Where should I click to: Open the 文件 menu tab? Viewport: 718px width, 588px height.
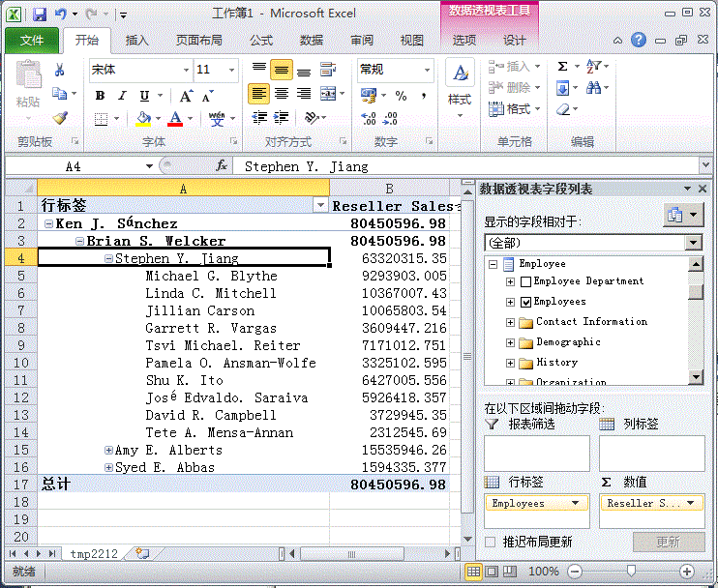32,41
